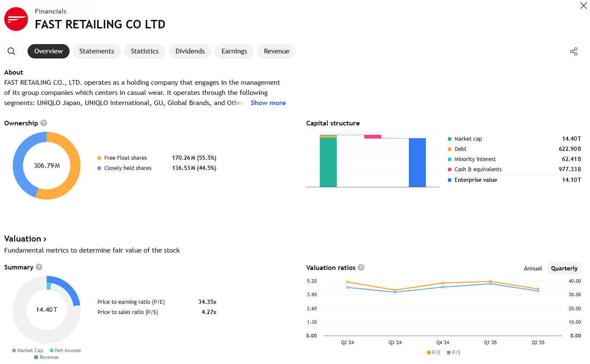Click the Capital structure heading
590x364 pixels.
click(333, 123)
